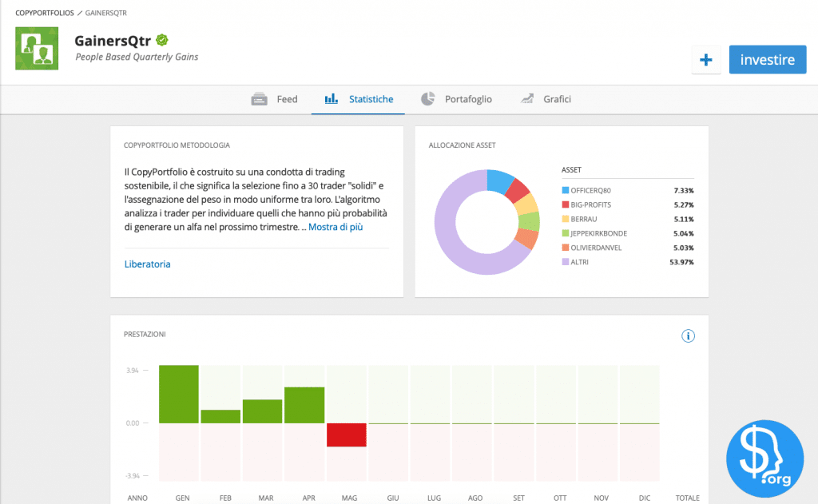The width and height of the screenshot is (818, 504).
Task: Click the green APR performance bar
Action: click(304, 405)
